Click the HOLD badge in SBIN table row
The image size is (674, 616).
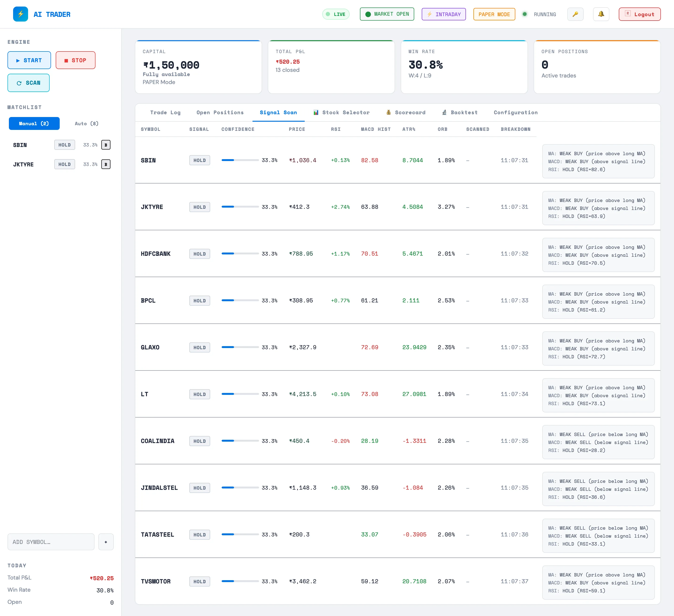pyautogui.click(x=200, y=160)
